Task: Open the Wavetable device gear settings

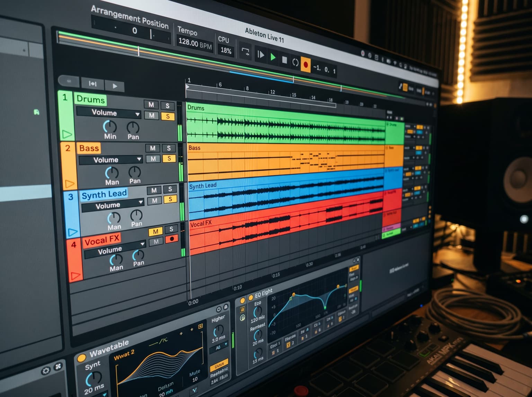Action: click(x=219, y=309)
